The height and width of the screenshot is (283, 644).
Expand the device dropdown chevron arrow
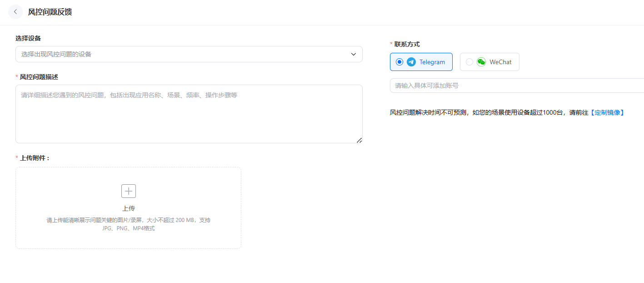point(354,54)
